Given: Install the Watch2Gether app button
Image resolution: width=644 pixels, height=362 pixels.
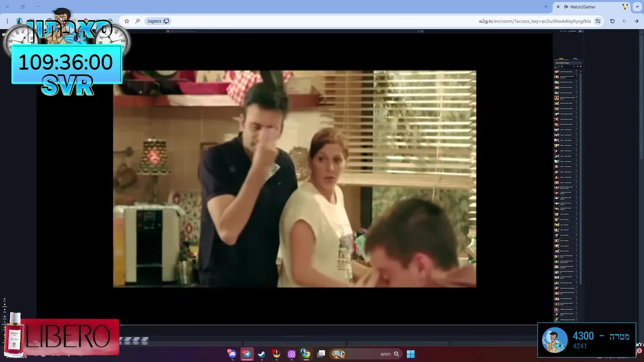Looking at the screenshot, I should pos(158,21).
